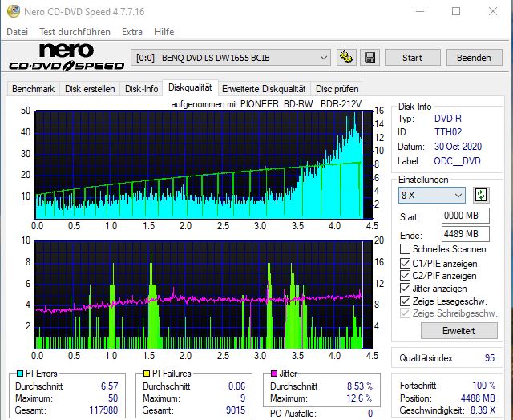Maximize the Nero CD-DVD Speed window
Viewport: 513px width, 420px height.
pyautogui.click(x=456, y=11)
